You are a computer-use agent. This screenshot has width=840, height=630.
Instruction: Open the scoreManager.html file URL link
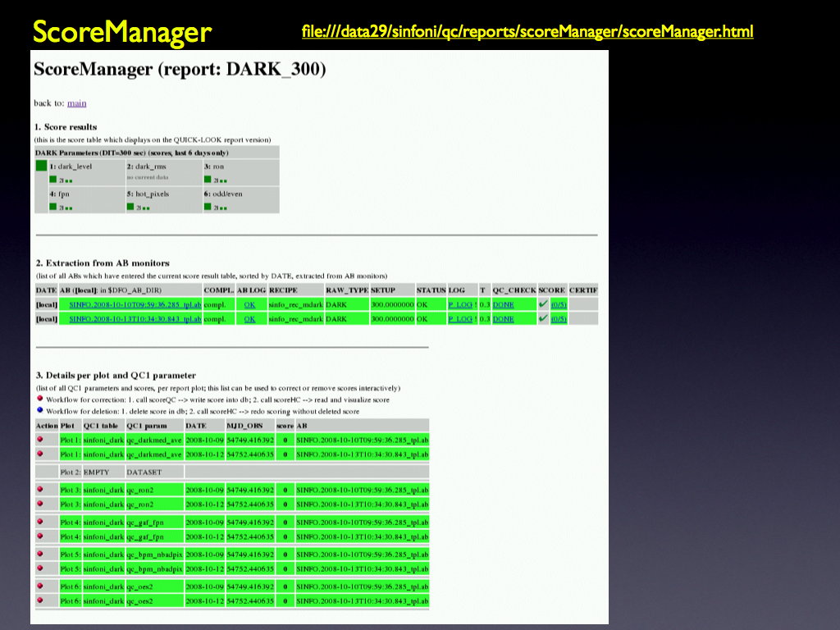point(527,32)
